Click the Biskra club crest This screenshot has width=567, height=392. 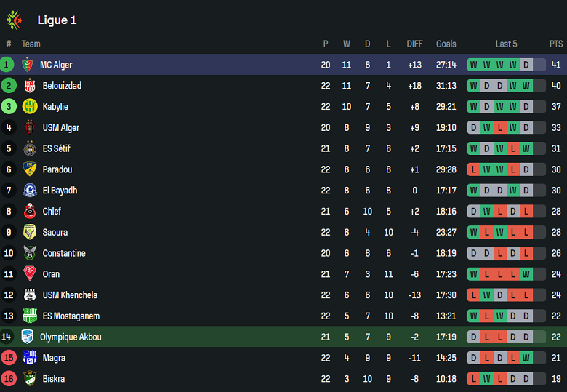(x=30, y=379)
